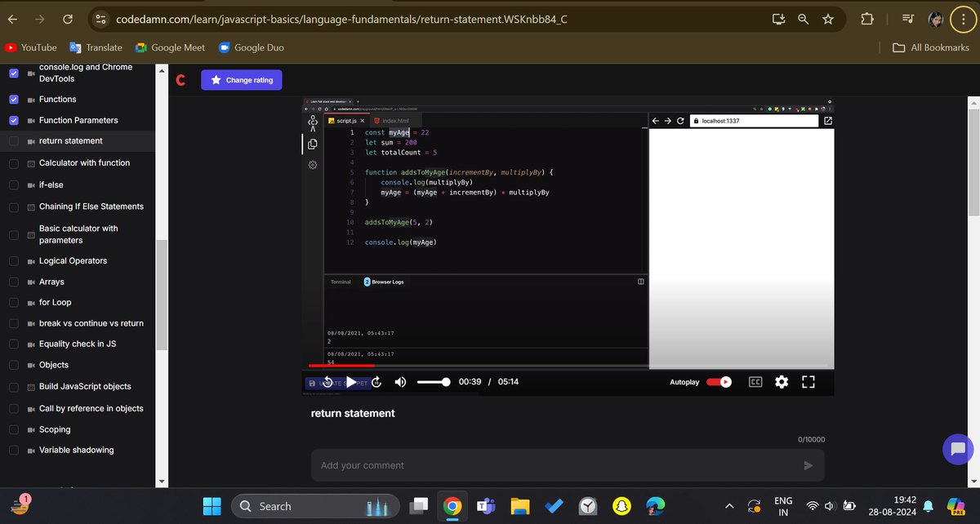The width and height of the screenshot is (980, 524).
Task: Install the codedamn app from address bar
Action: [x=778, y=19]
